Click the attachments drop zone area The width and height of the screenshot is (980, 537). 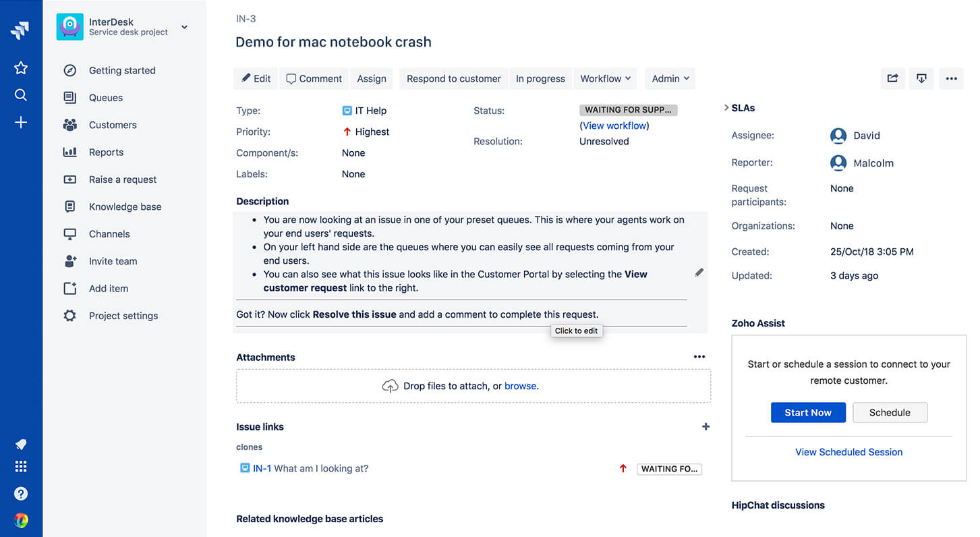[x=472, y=386]
